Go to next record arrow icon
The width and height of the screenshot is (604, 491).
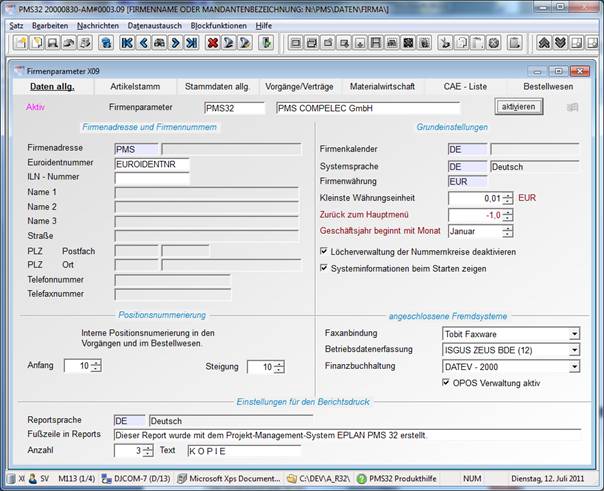pyautogui.click(x=175, y=43)
